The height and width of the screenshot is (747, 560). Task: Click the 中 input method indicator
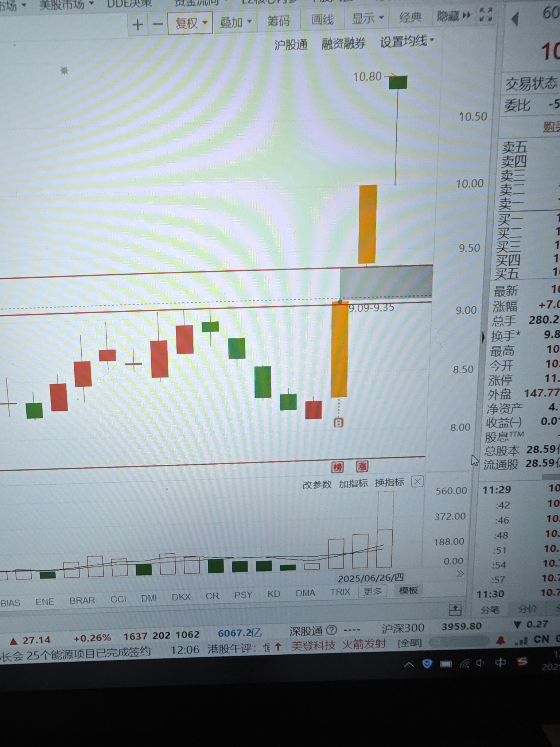click(x=500, y=662)
